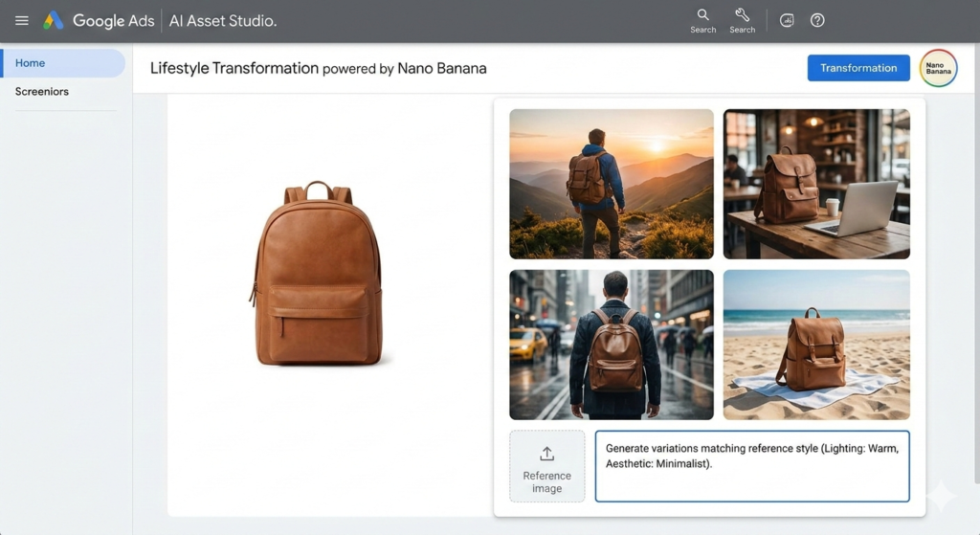The height and width of the screenshot is (535, 980).
Task: Select the mountain sunset hiker image
Action: click(x=611, y=184)
